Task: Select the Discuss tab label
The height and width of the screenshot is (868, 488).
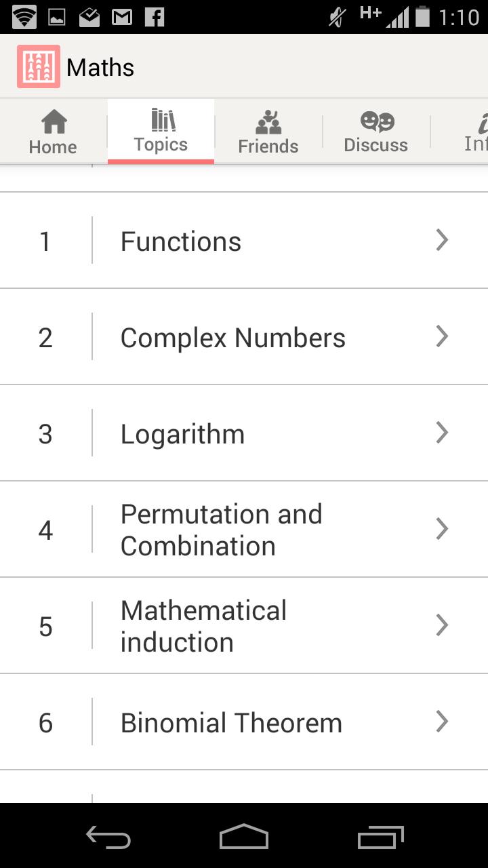Action: [x=375, y=145]
